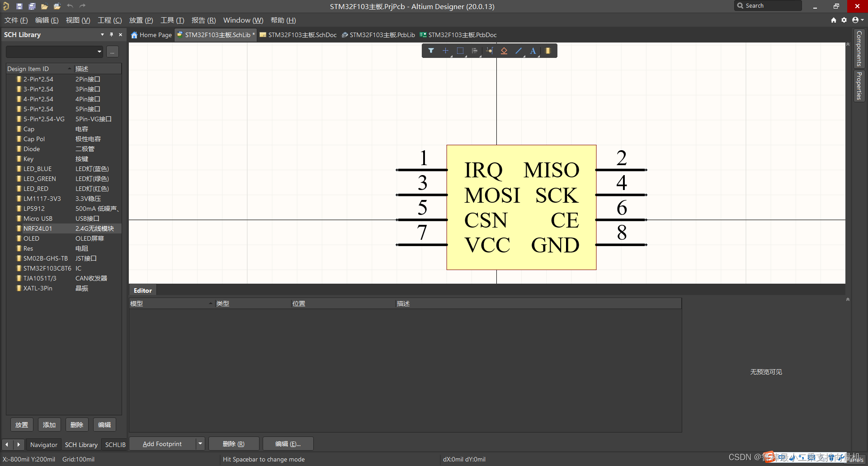Click the 删除 button under component list

pos(77,425)
